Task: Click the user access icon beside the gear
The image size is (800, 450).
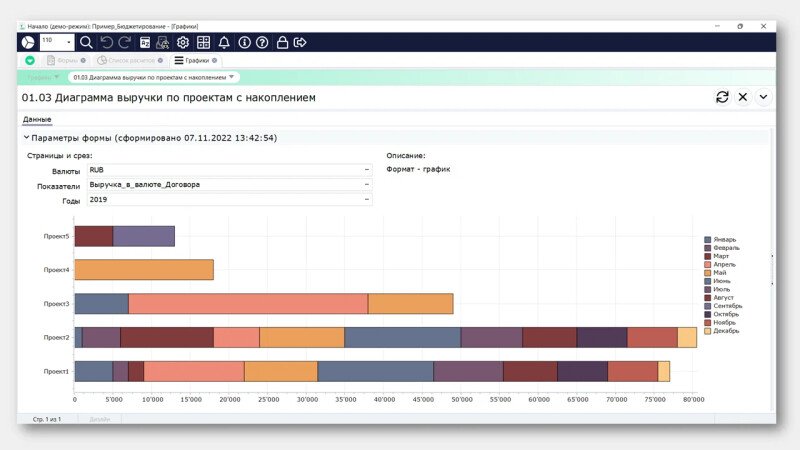Action: 163,42
